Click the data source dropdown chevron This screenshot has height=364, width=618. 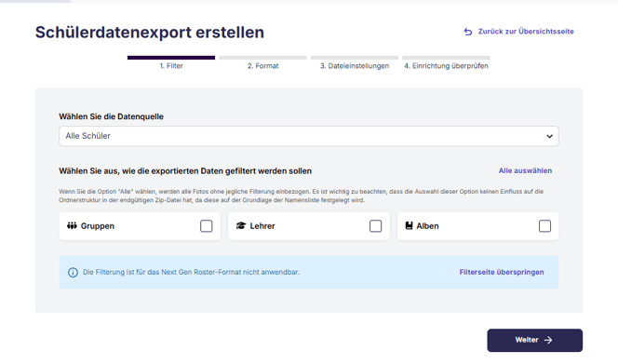click(x=549, y=137)
